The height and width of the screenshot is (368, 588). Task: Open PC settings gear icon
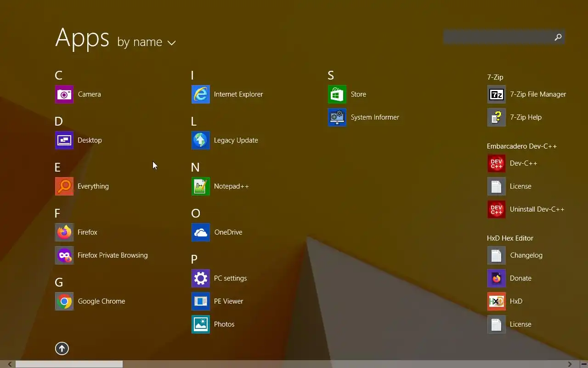[201, 278]
